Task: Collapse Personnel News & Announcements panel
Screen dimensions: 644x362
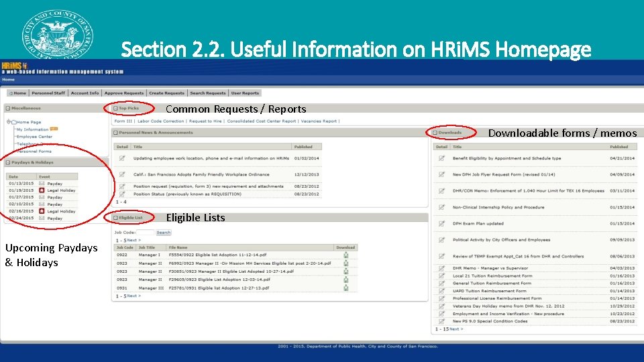Action: [115, 133]
